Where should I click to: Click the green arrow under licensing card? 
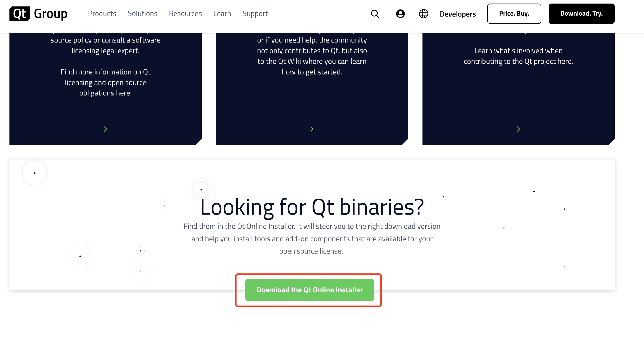105,129
